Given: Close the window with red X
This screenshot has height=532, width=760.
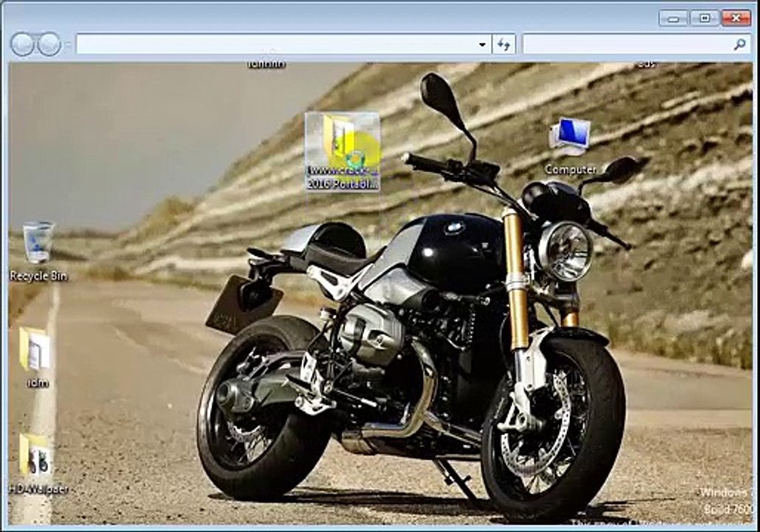Looking at the screenshot, I should (736, 18).
